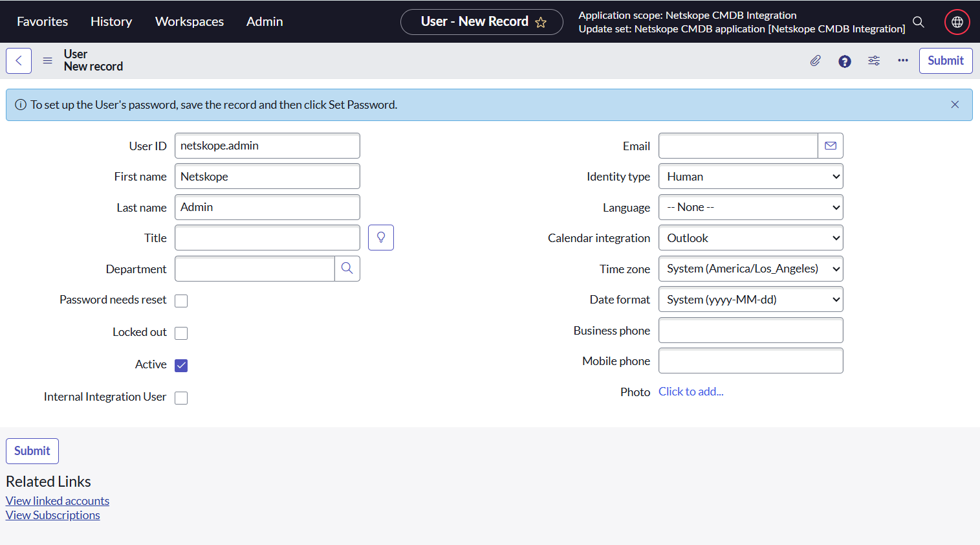Open more options ellipsis menu
The width and height of the screenshot is (980, 545).
(x=903, y=61)
